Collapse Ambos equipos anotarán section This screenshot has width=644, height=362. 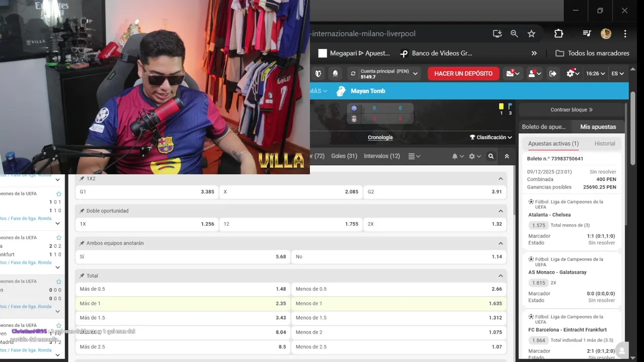click(x=501, y=243)
